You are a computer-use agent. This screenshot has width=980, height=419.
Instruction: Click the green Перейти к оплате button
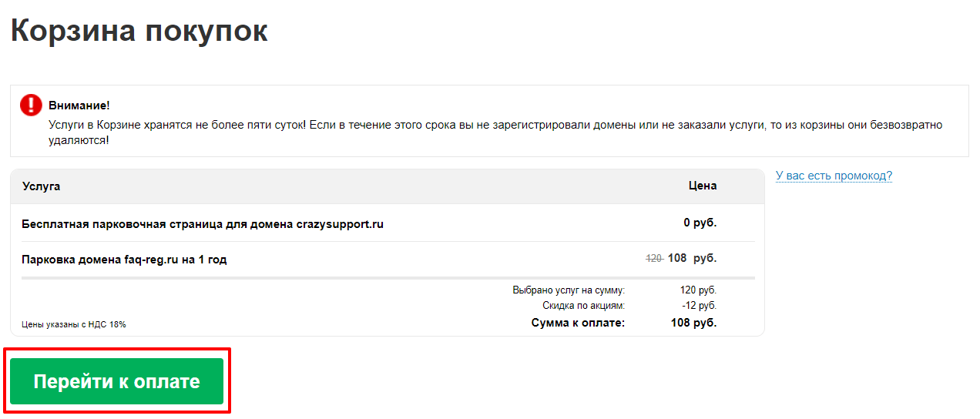[x=116, y=381]
